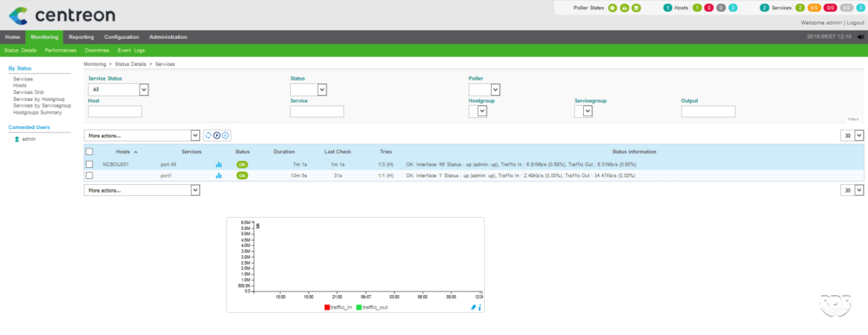The image size is (868, 335).
Task: Tick the checkbox for the NCBOU001 port 49 row
Action: 89,165
